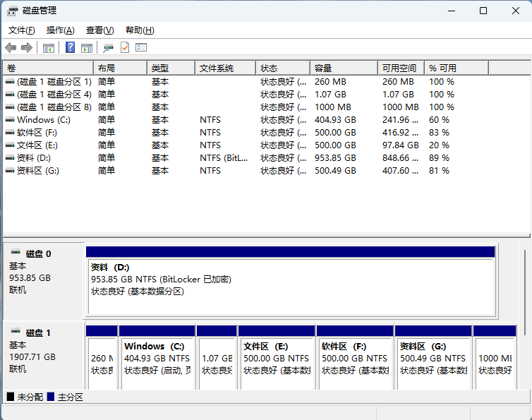The image size is (532, 420).
Task: Open Help via blue question mark icon
Action: (70, 47)
